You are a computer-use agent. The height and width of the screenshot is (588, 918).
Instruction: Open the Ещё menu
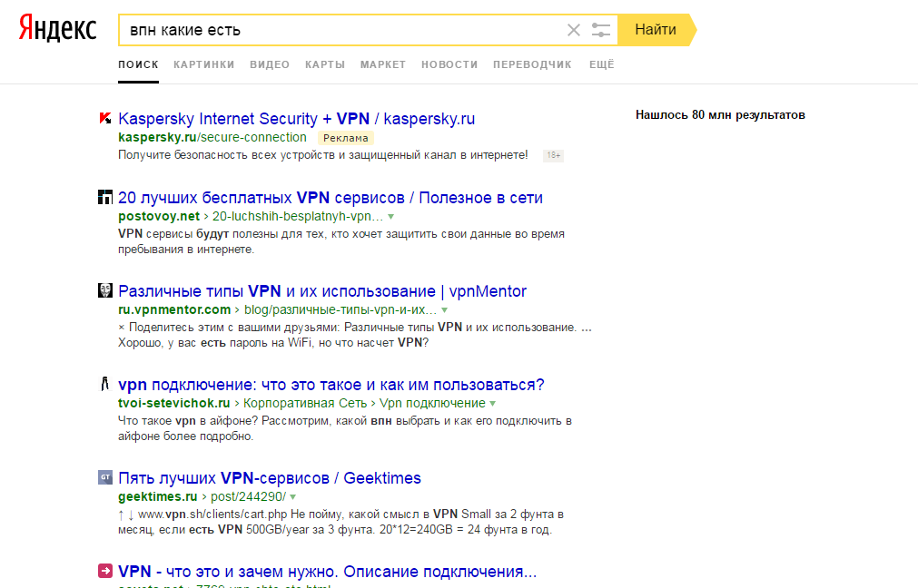602,64
